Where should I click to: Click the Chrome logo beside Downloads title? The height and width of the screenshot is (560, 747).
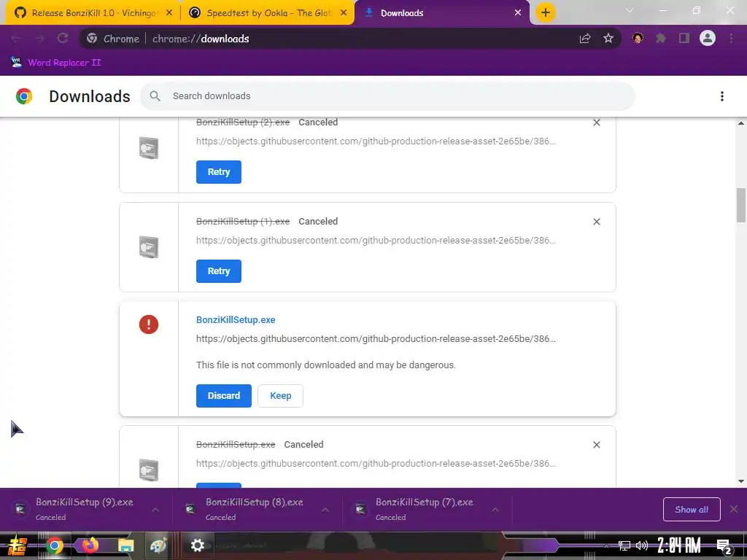(24, 96)
